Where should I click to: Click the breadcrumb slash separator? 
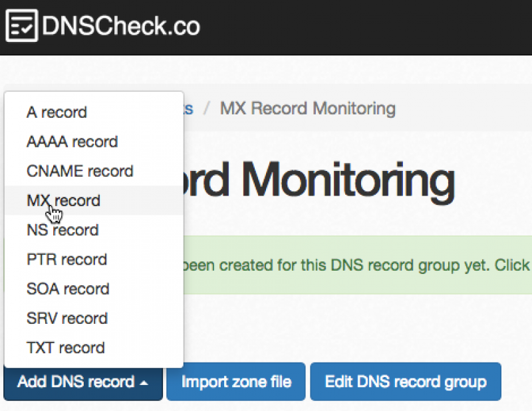(207, 108)
